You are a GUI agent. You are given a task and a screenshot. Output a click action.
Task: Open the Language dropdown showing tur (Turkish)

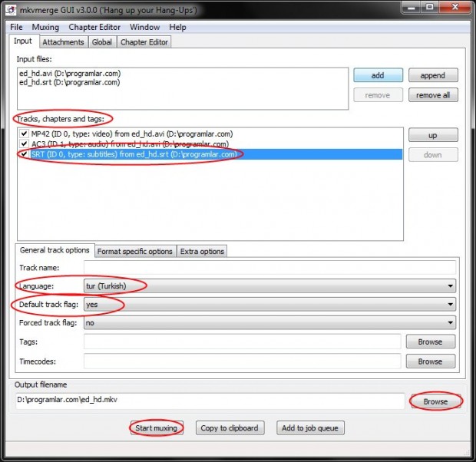tap(269, 286)
